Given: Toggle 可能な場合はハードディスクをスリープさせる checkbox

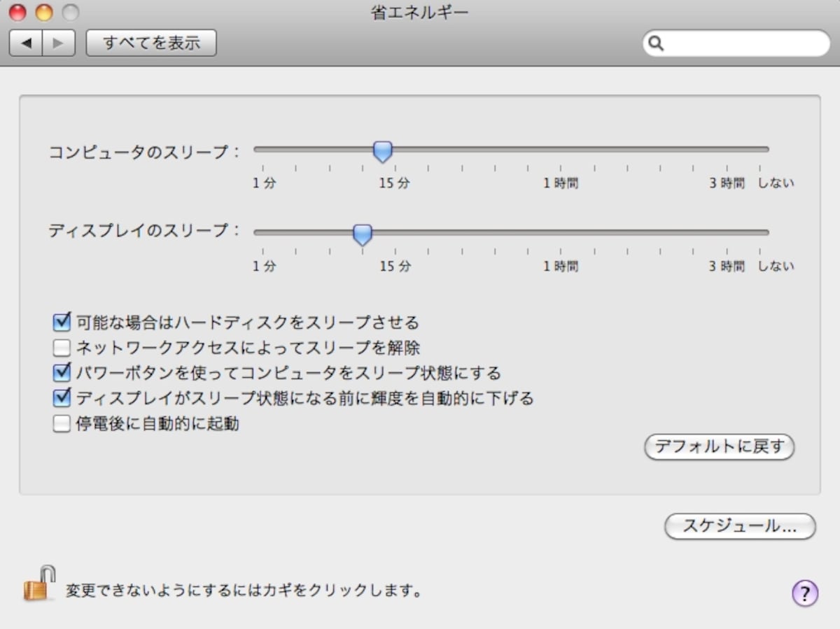Looking at the screenshot, I should coord(62,323).
